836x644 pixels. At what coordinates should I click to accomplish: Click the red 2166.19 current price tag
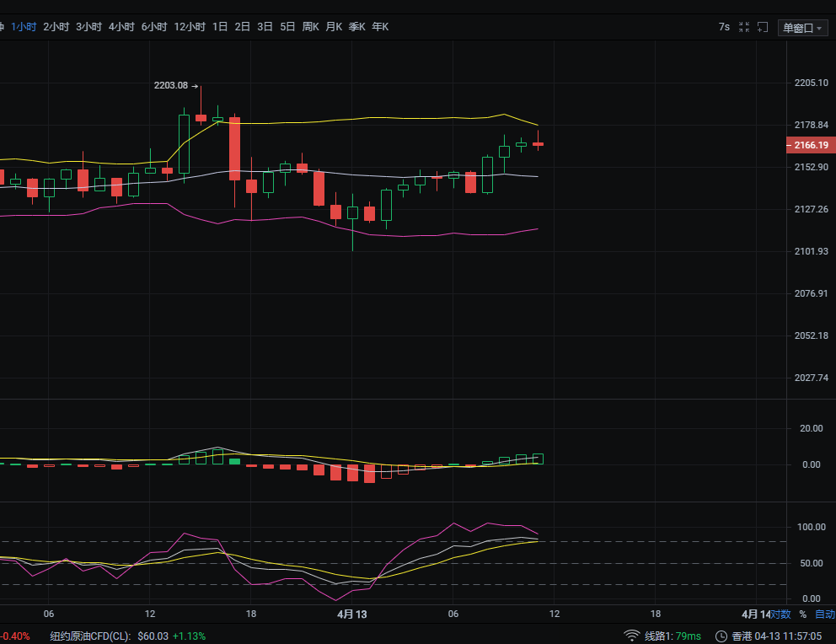[x=811, y=146]
